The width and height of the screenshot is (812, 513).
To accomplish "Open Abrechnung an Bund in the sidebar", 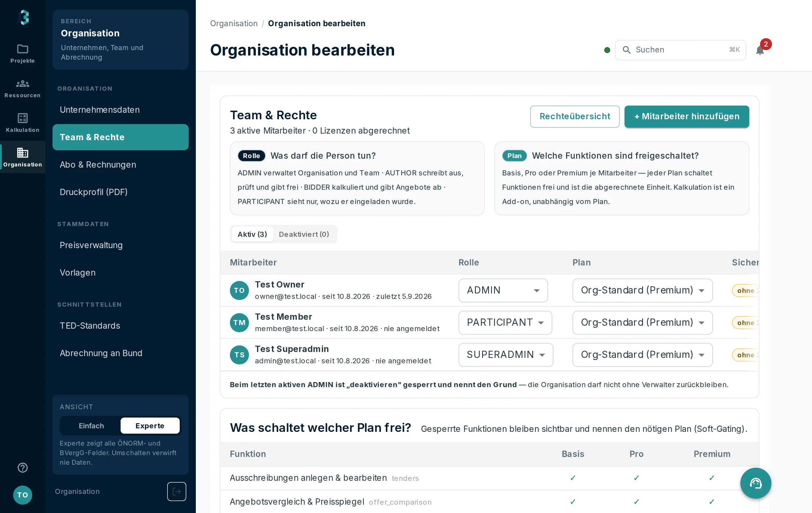I will [x=120, y=353].
